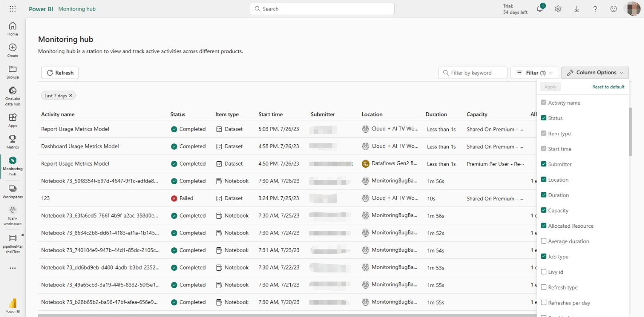644x317 pixels.
Task: Click the Failed status icon for 123
Action: click(x=174, y=198)
